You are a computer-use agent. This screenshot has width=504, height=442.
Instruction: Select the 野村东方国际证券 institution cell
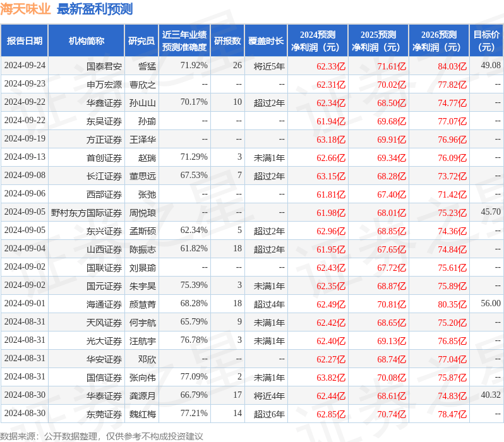pyautogui.click(x=87, y=213)
